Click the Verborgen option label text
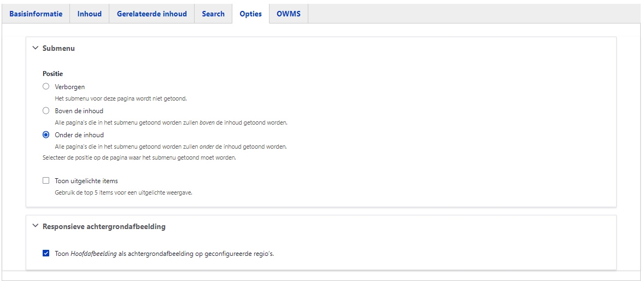This screenshot has height=281, width=644. [x=70, y=87]
